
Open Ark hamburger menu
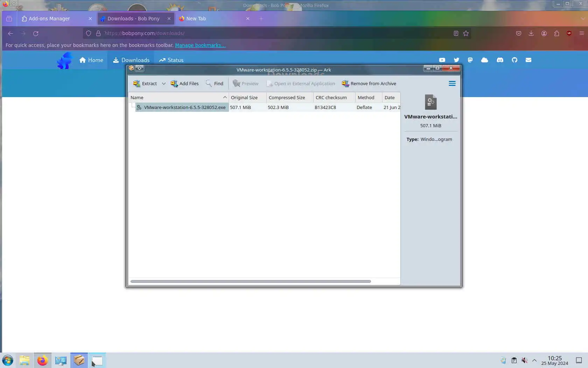(452, 83)
